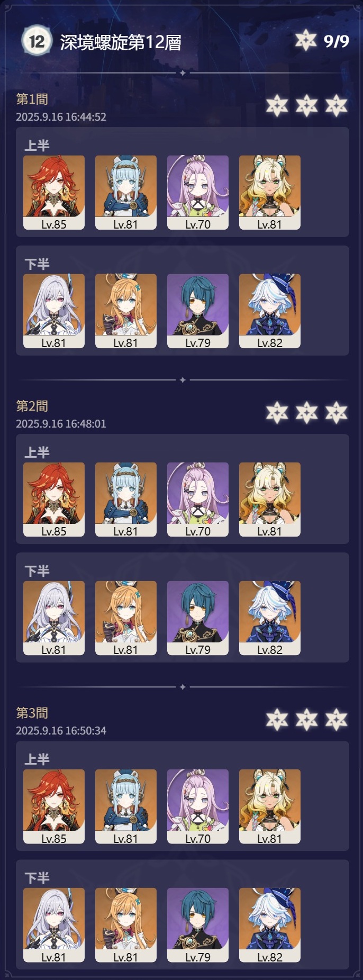Select the red-haired Lv.85 character in chamber 2
Viewport: 363px width, 980px height.
pos(54,500)
